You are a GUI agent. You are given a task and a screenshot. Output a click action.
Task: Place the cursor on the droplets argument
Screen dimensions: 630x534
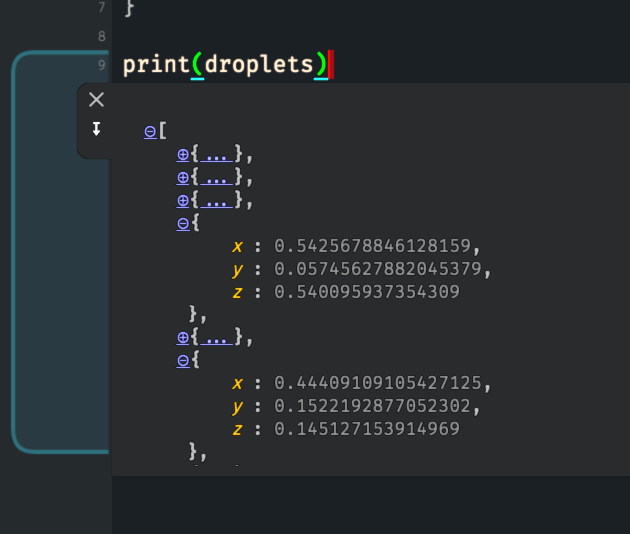tap(258, 66)
